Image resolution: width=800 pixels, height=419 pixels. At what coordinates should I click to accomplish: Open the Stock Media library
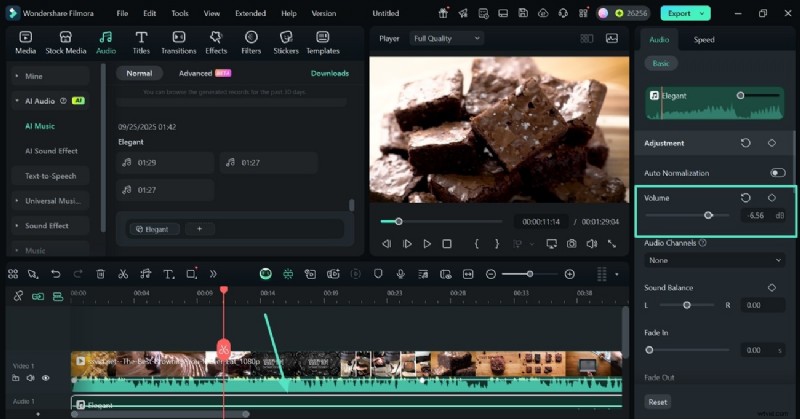point(66,42)
